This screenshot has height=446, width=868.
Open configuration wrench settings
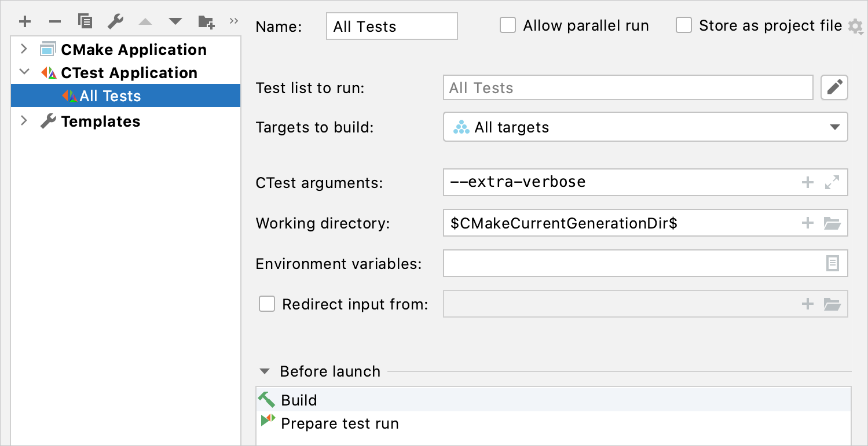click(115, 21)
